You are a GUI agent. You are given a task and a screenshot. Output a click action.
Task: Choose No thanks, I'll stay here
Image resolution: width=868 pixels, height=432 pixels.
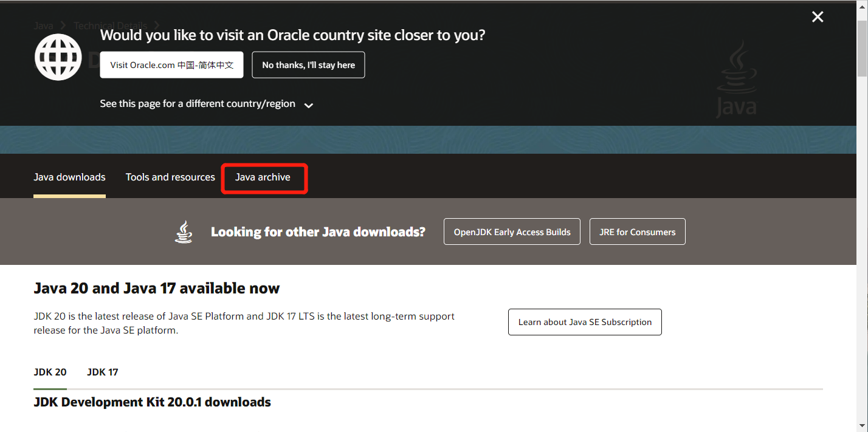[x=308, y=65]
